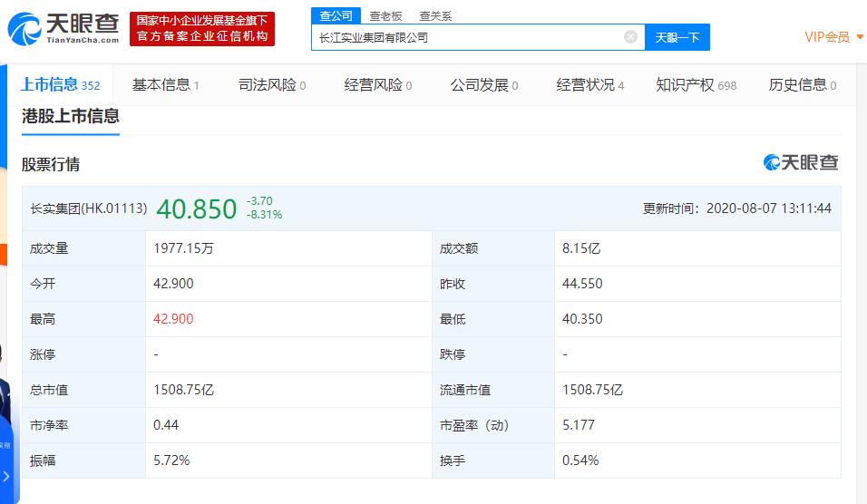867x504 pixels.
Task: Click the red 最高 value 42.900
Action: [173, 319]
